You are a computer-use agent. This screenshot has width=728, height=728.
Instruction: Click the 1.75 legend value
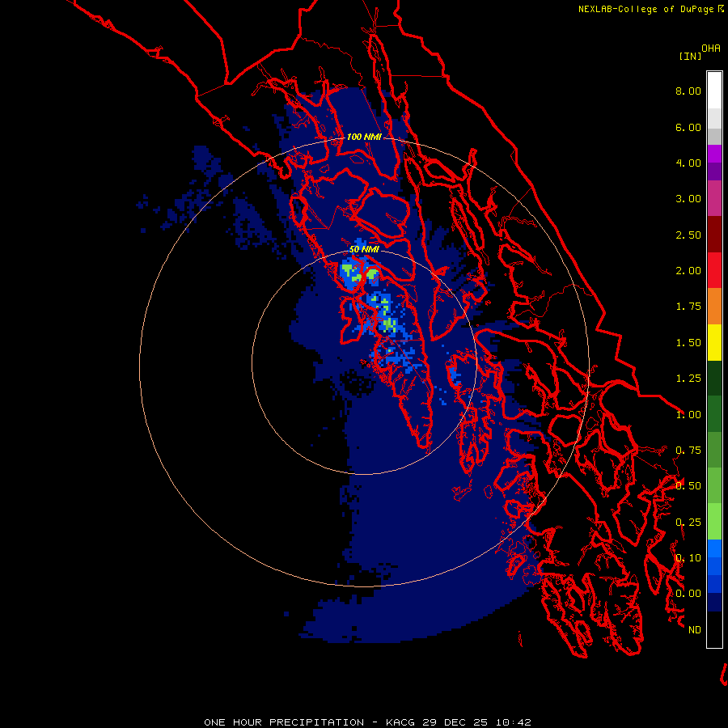pyautogui.click(x=688, y=307)
